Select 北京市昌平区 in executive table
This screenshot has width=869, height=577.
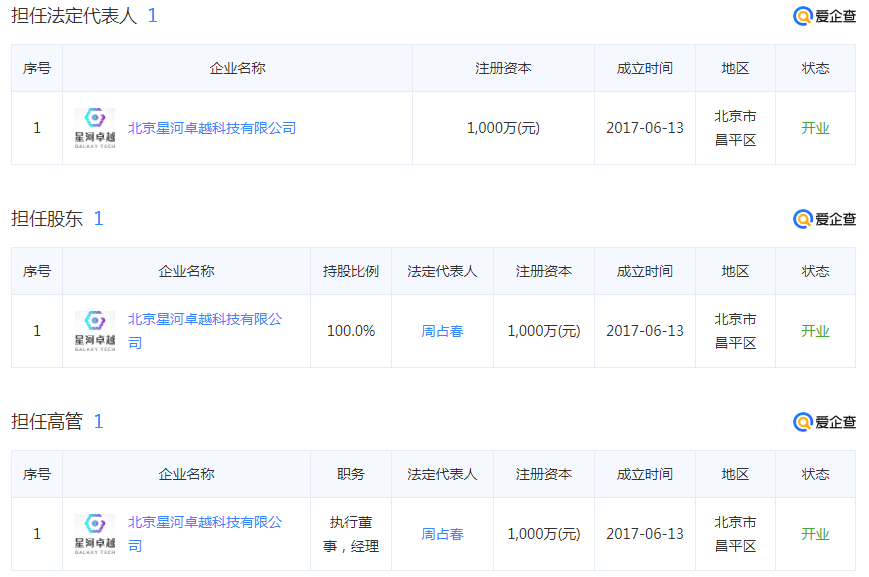coord(735,534)
